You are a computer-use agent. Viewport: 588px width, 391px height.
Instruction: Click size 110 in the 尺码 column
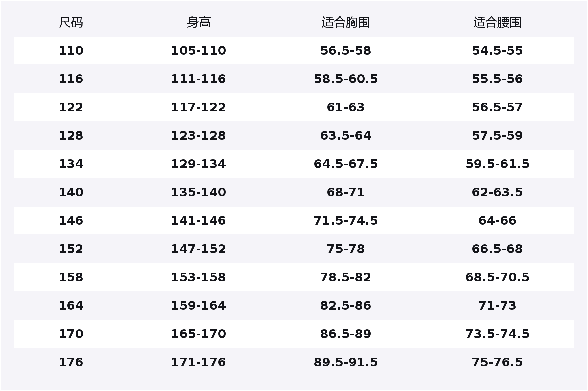(x=71, y=51)
